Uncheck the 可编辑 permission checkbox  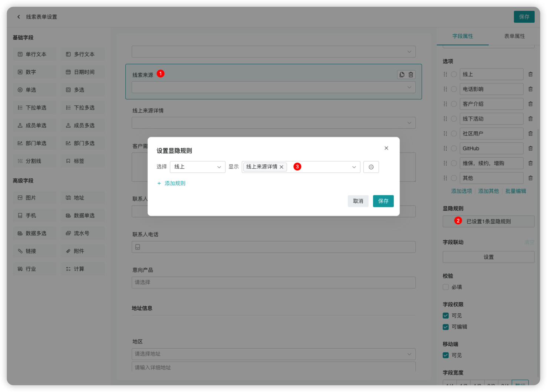[x=446, y=327]
